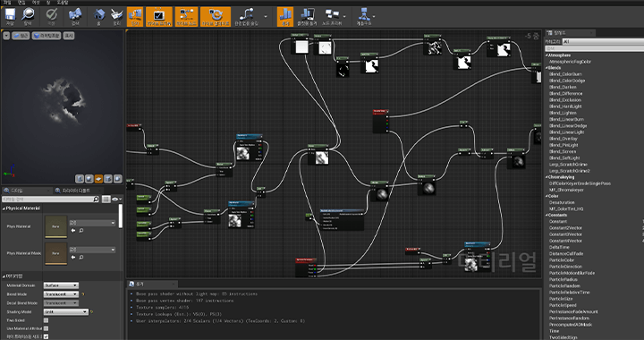Select cube preview mesh icon in viewport
The width and height of the screenshot is (644, 340).
click(108, 179)
